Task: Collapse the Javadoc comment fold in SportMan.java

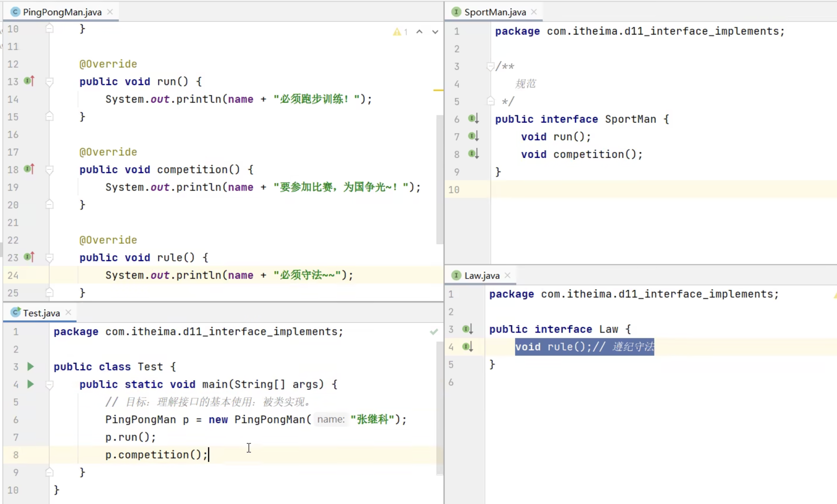Action: pyautogui.click(x=490, y=67)
